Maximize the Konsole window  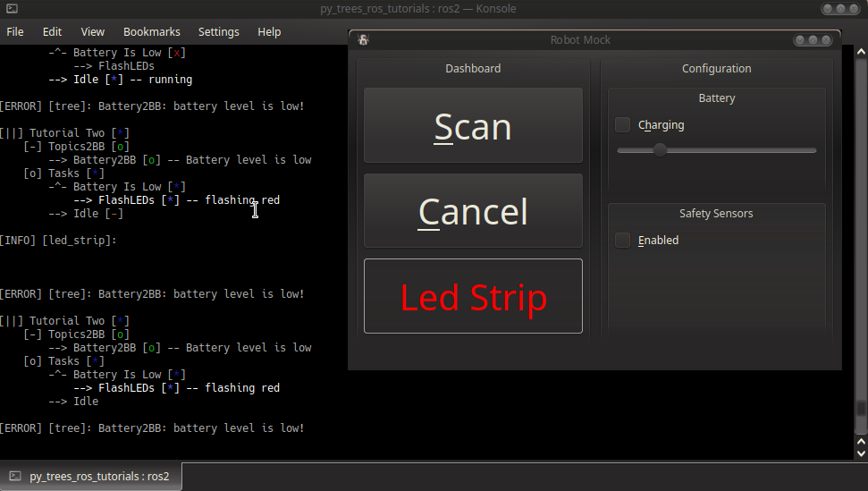click(841, 8)
